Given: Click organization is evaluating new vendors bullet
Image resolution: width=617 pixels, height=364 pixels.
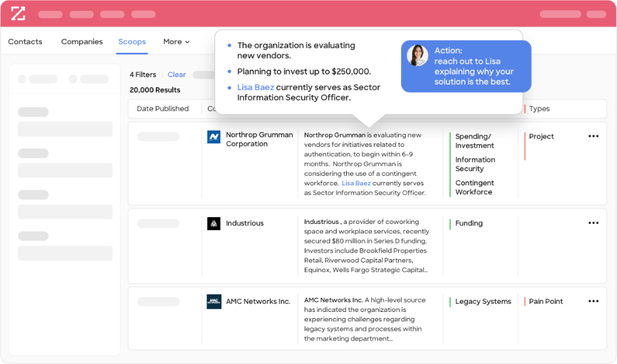Looking at the screenshot, I should tap(296, 50).
